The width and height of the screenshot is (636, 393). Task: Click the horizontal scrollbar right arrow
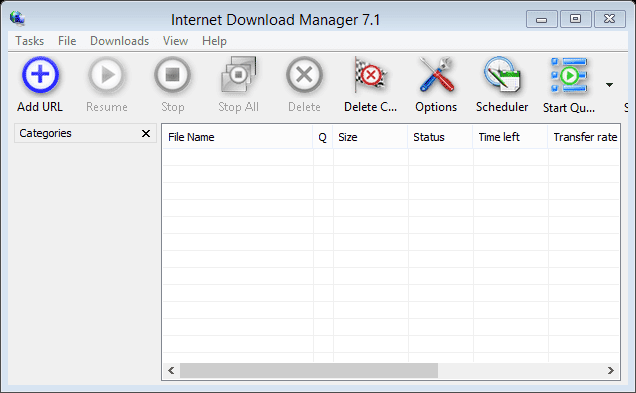[x=610, y=370]
